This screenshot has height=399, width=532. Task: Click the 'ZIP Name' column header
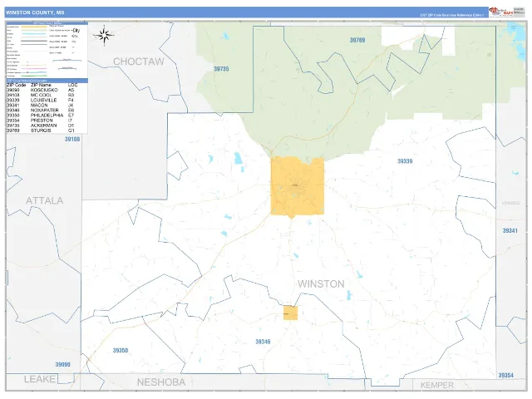[x=41, y=85]
